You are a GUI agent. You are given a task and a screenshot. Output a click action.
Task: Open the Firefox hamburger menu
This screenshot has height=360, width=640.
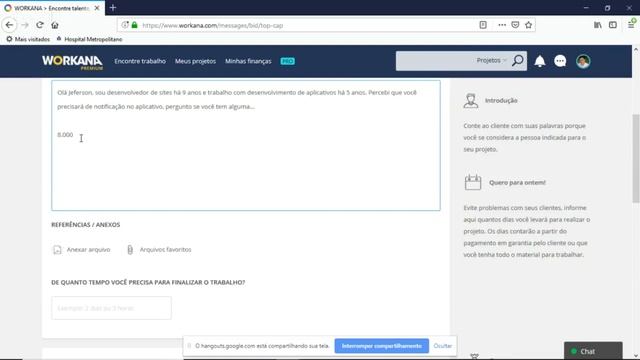point(631,25)
